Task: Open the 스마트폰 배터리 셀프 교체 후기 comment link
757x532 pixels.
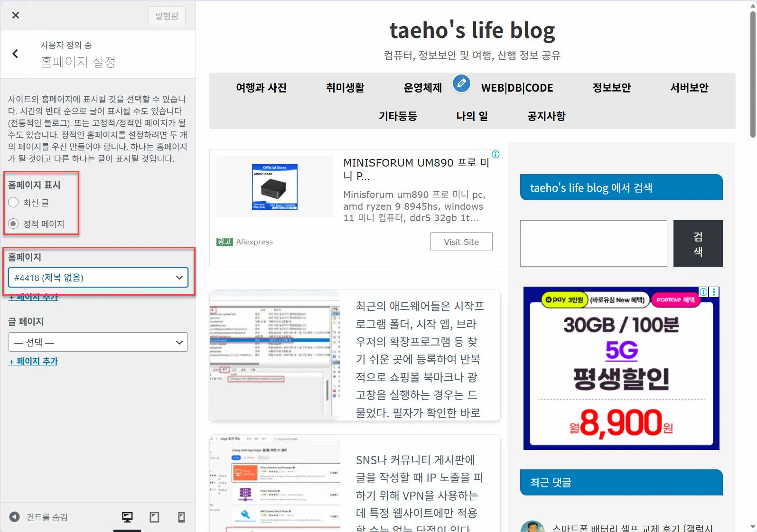Action: [x=633, y=528]
